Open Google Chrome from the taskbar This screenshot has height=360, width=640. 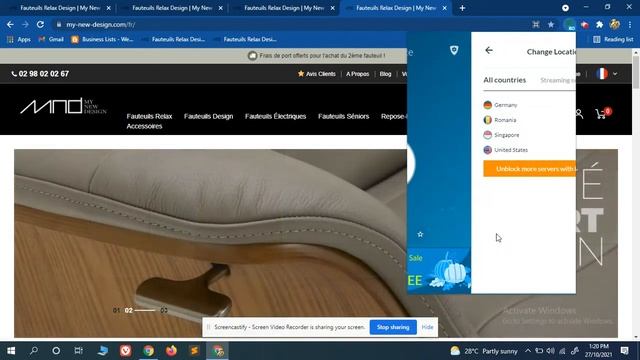149,351
